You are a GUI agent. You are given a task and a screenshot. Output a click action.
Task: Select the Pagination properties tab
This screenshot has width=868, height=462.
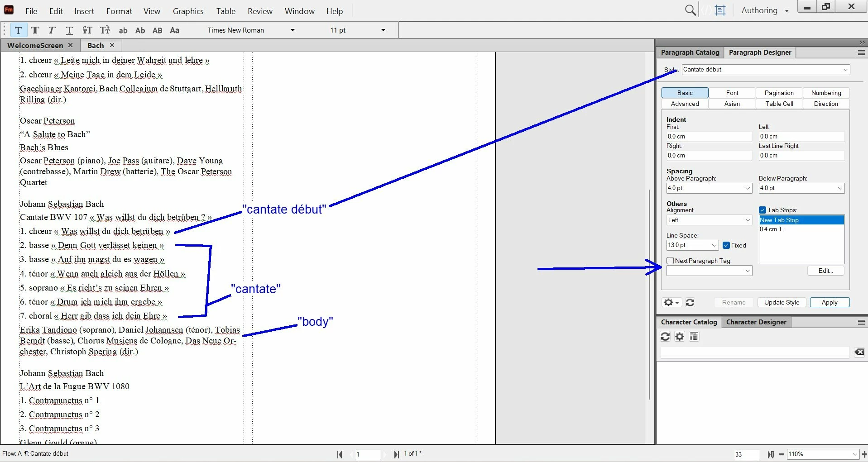[x=779, y=93]
